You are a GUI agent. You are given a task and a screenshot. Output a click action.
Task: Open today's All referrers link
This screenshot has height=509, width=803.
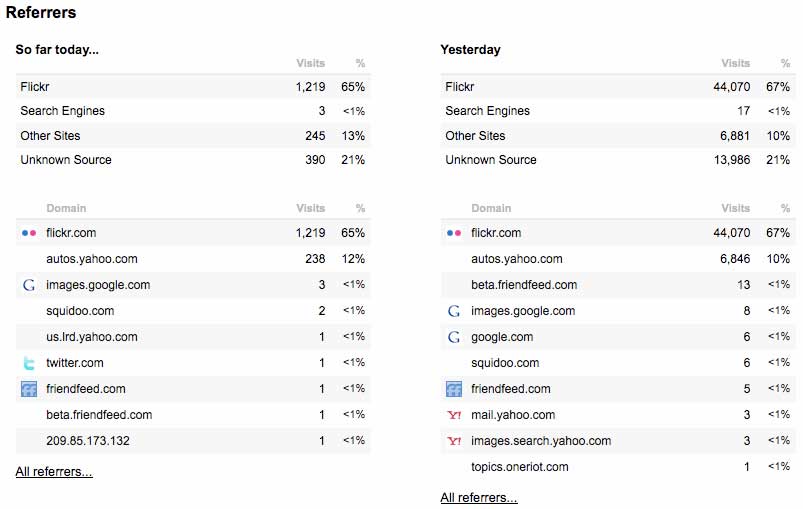pyautogui.click(x=54, y=472)
